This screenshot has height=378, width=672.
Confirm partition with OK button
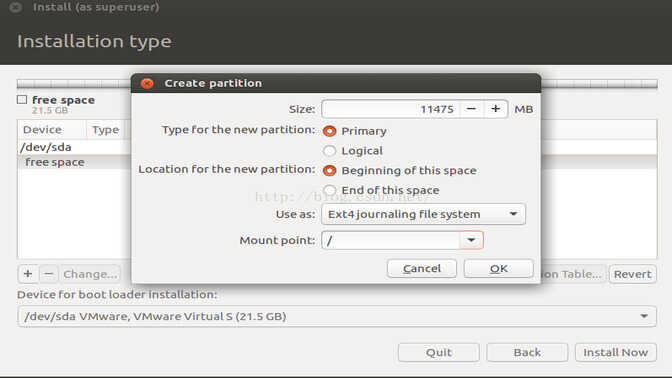pos(499,268)
